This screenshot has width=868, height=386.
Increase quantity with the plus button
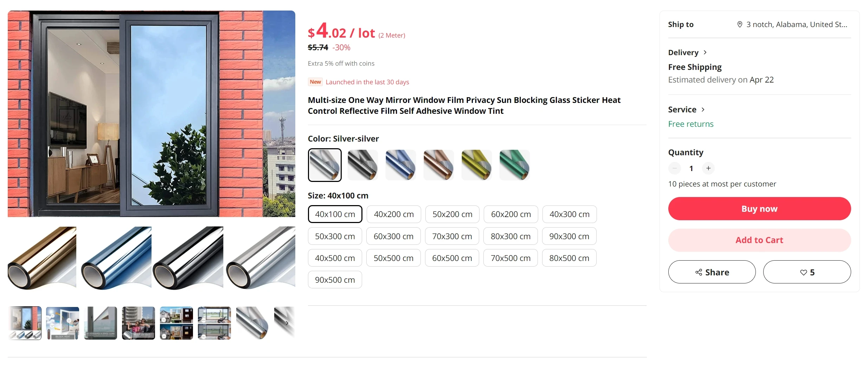[708, 168]
